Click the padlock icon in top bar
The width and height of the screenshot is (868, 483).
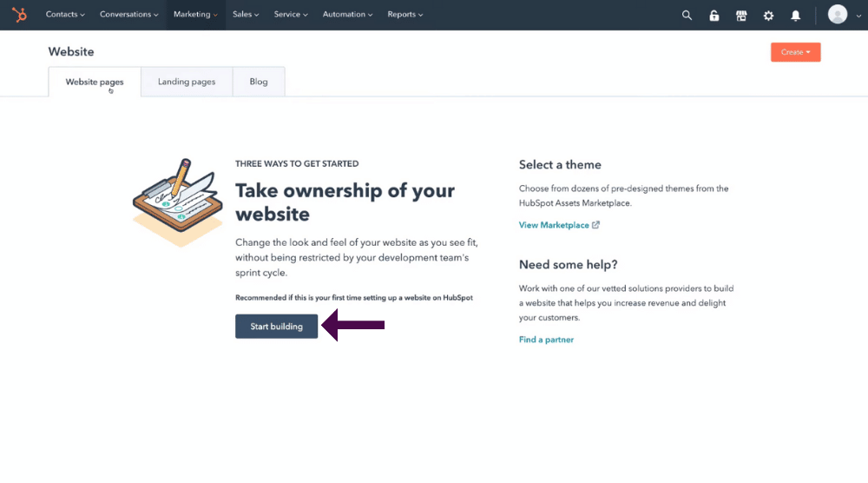pyautogui.click(x=714, y=16)
